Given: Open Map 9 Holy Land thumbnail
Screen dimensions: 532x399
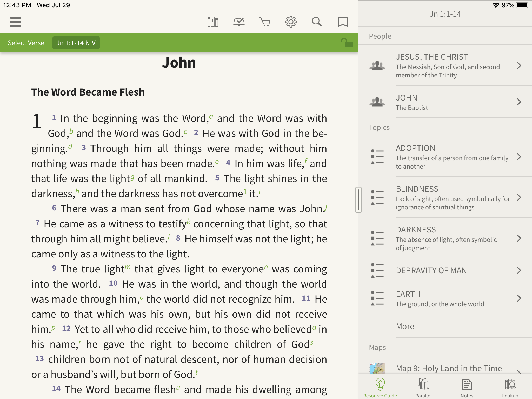Looking at the screenshot, I should 376,368.
